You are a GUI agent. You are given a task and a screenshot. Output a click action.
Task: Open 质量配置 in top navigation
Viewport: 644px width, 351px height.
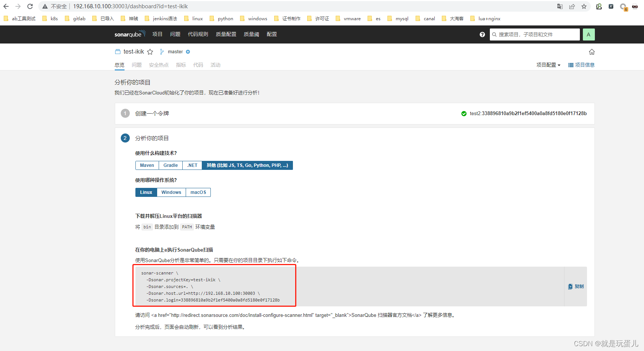pos(226,34)
